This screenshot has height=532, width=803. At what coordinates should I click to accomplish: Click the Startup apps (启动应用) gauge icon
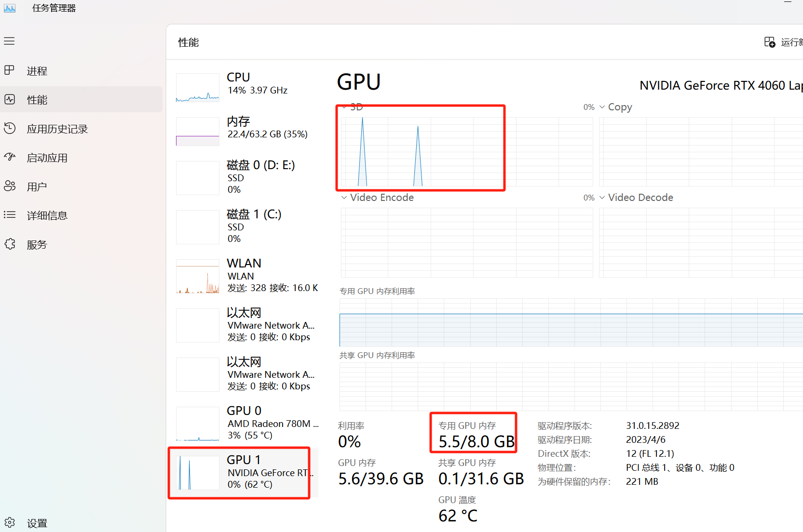point(9,157)
